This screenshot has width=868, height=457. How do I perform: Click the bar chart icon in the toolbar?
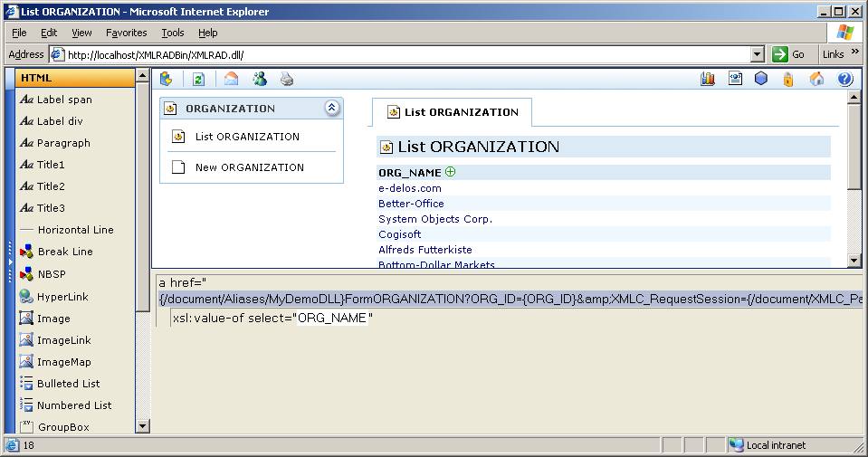pos(708,80)
